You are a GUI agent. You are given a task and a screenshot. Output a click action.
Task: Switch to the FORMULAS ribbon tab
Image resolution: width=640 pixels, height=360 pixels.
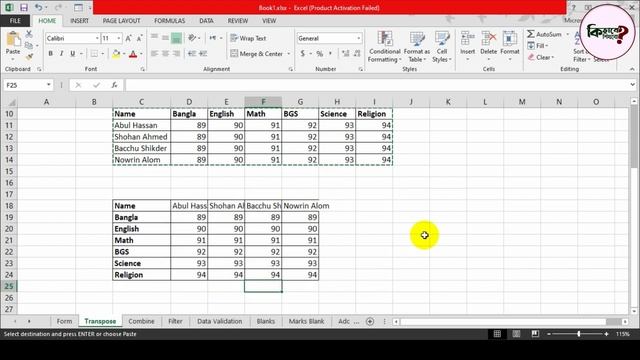click(169, 20)
